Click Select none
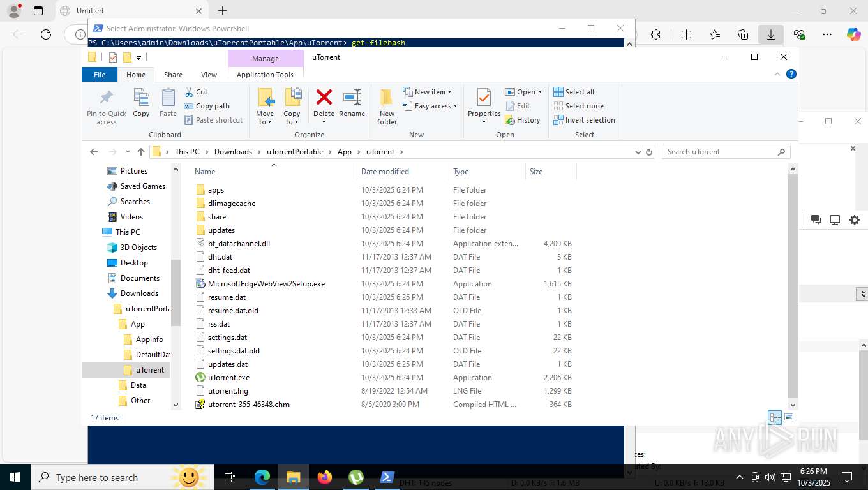This screenshot has height=490, width=868. tap(578, 106)
